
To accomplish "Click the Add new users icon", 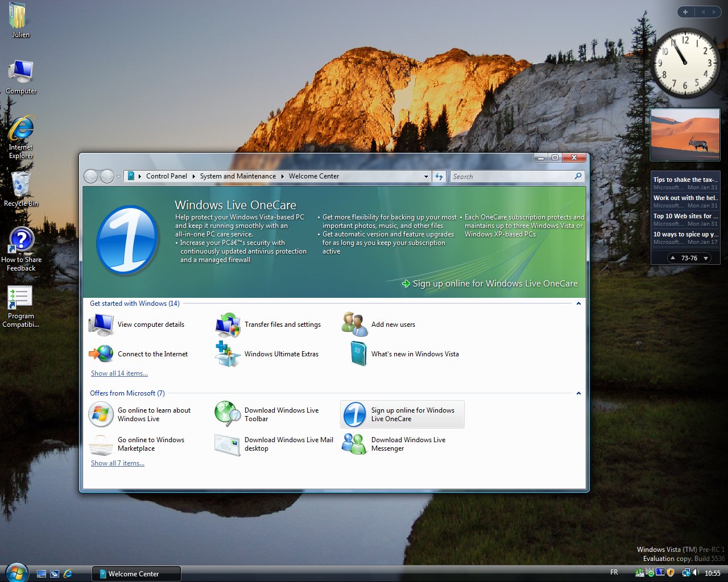I will tap(354, 325).
